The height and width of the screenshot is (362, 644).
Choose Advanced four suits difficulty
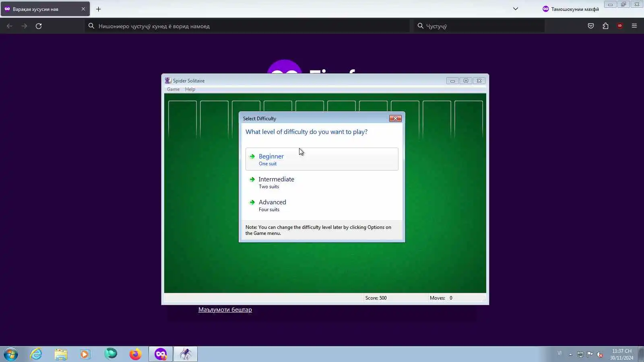point(322,205)
